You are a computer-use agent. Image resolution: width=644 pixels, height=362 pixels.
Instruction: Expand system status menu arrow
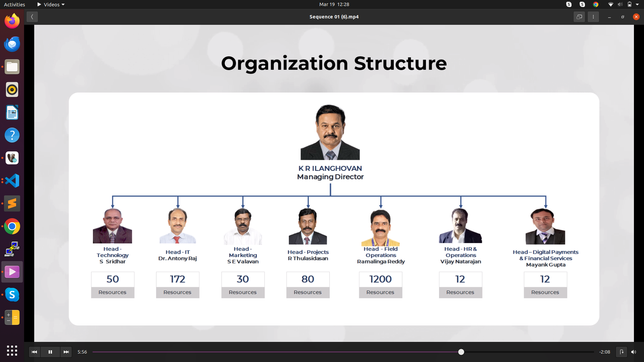[x=637, y=4]
